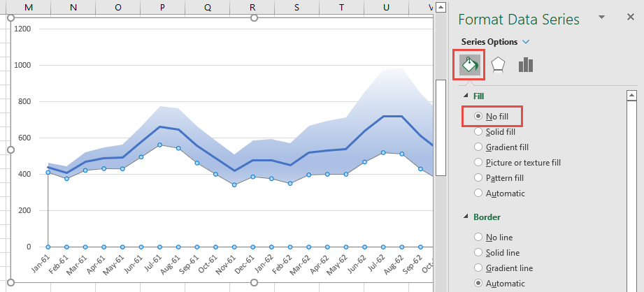The width and height of the screenshot is (644, 292).
Task: Click the Format Data Series pane title
Action: (x=519, y=20)
